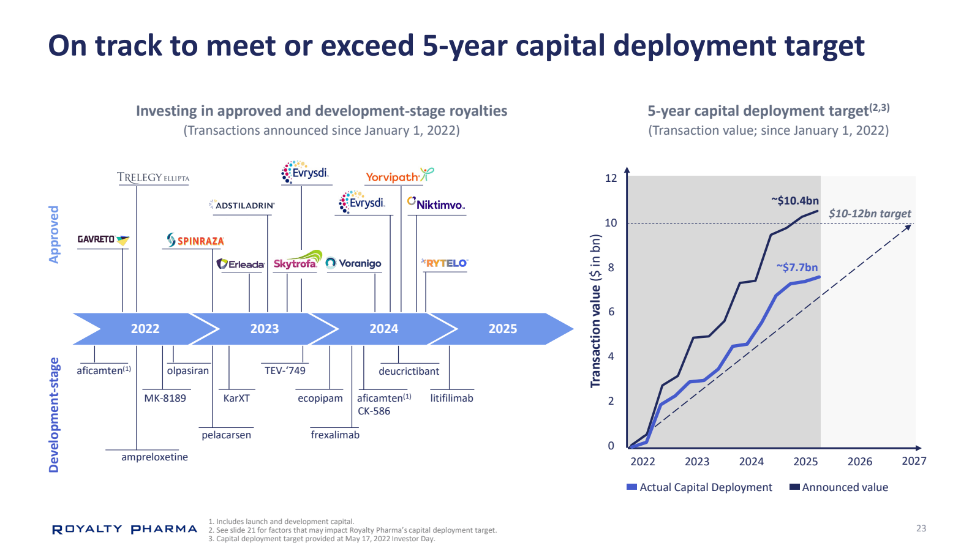Click the pelacarsen label
The width and height of the screenshot is (980, 551).
tap(226, 435)
